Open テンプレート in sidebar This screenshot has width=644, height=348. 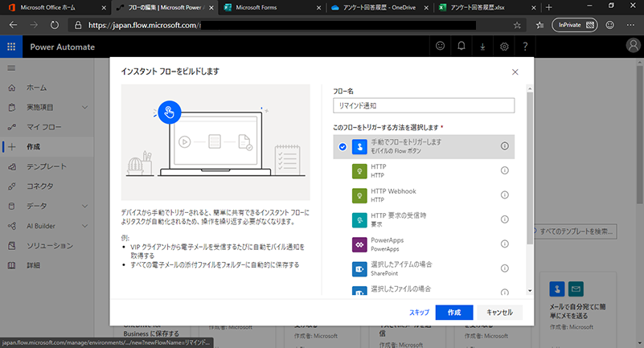click(x=47, y=166)
